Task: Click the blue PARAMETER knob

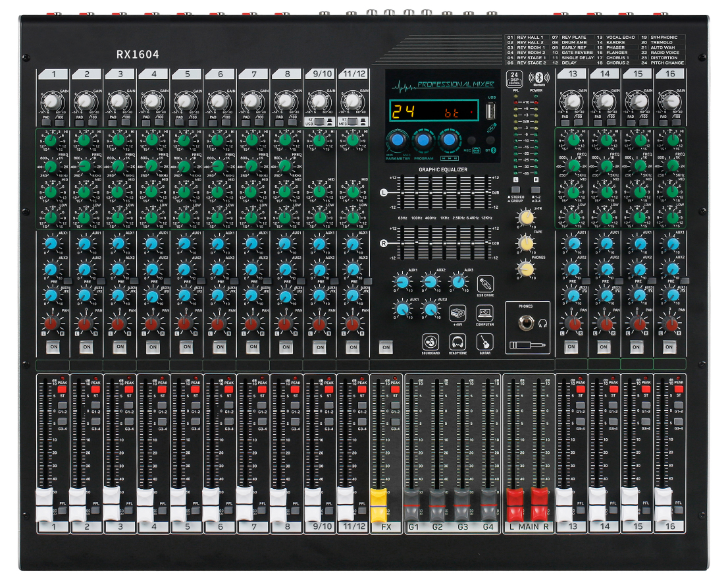Action: pos(397,140)
